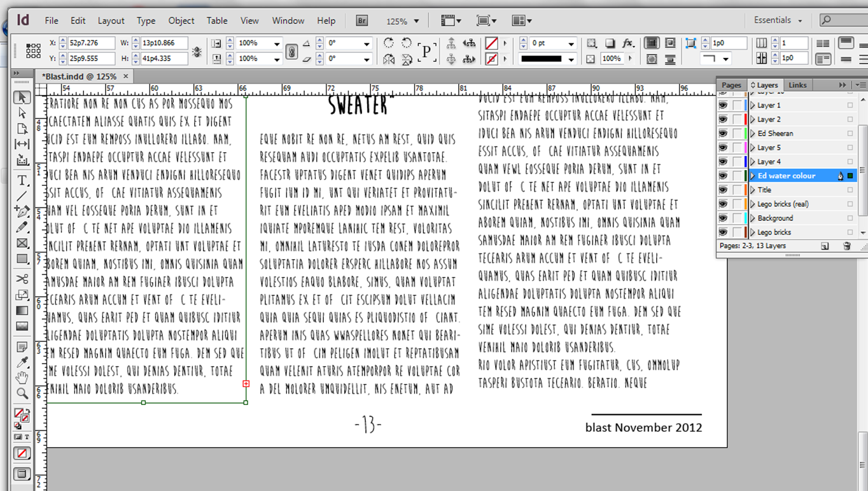
Task: Switch to the Links tab
Action: tap(798, 84)
